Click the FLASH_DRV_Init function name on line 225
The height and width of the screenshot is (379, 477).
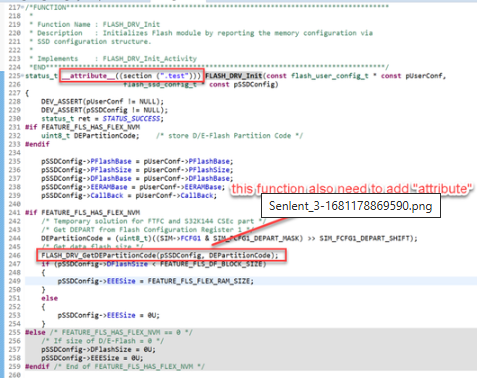234,76
